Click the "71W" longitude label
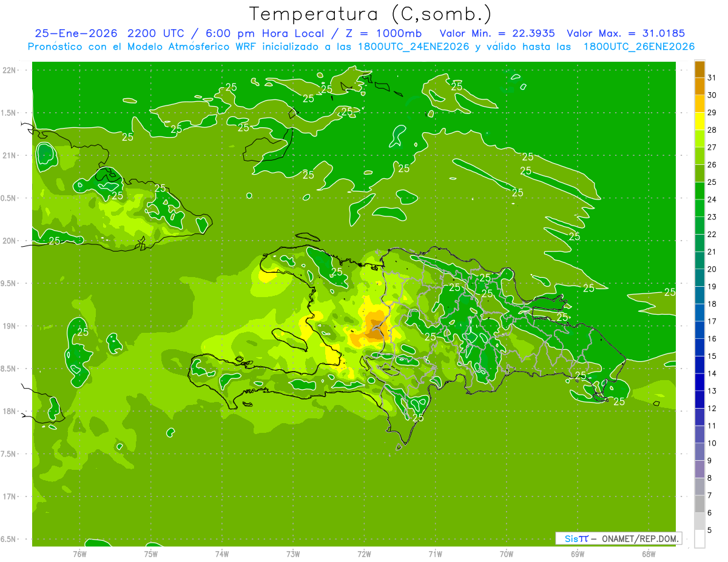The image size is (728, 562). tap(435, 554)
